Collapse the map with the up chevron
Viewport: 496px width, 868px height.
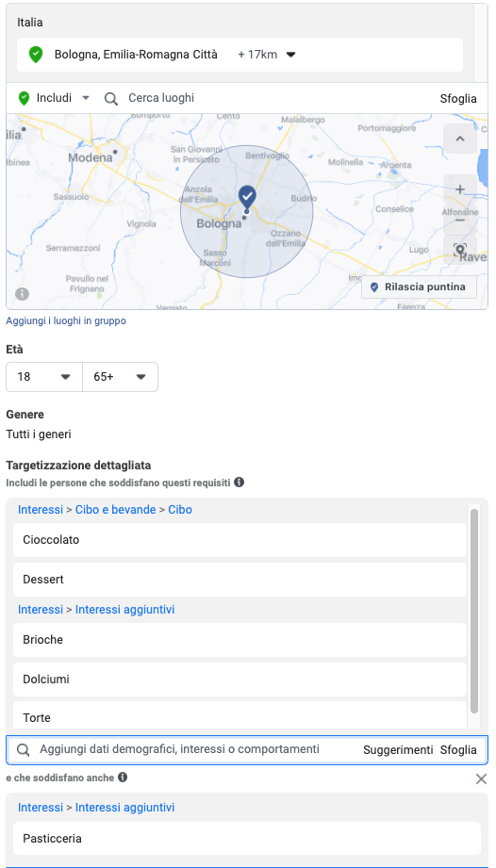[459, 139]
